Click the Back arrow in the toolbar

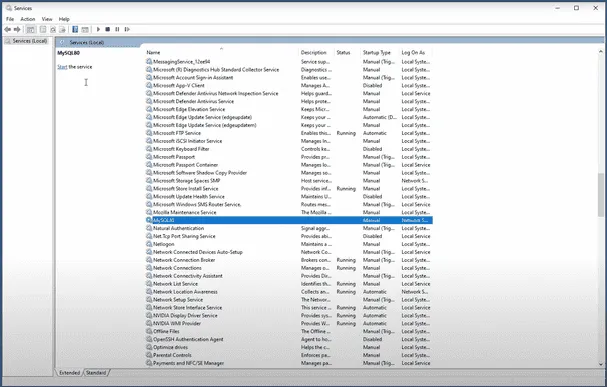tap(7, 29)
